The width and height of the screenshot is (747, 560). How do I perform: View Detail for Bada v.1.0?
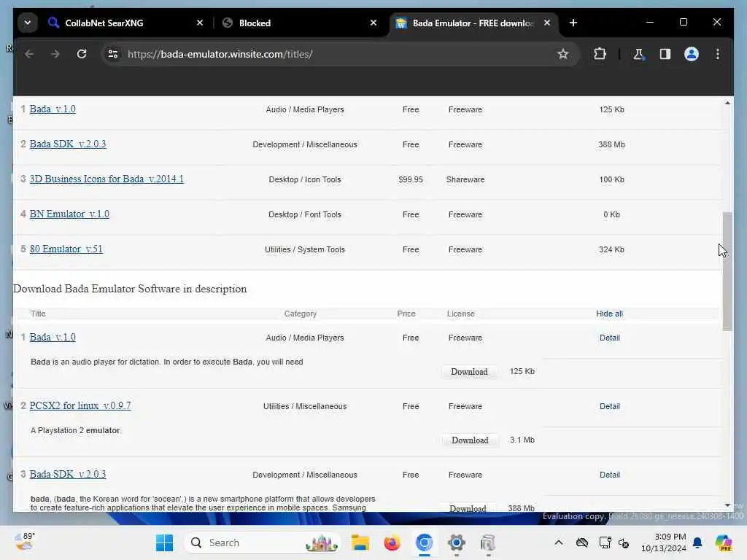tap(609, 338)
